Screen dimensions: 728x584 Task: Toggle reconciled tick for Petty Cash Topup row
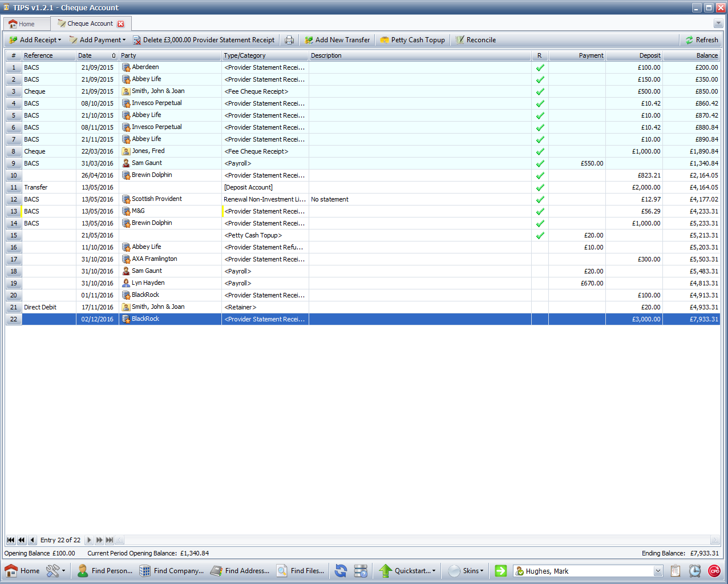[x=540, y=235]
